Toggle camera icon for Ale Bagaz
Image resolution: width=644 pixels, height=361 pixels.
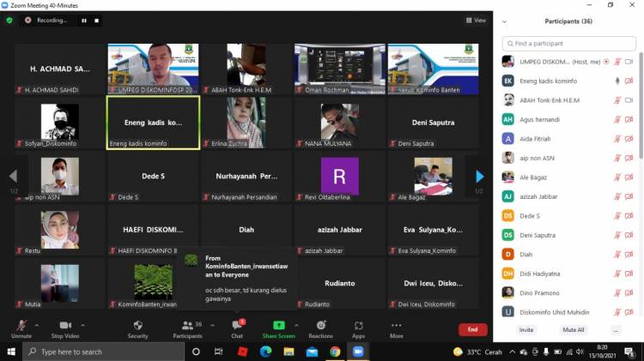(629, 177)
